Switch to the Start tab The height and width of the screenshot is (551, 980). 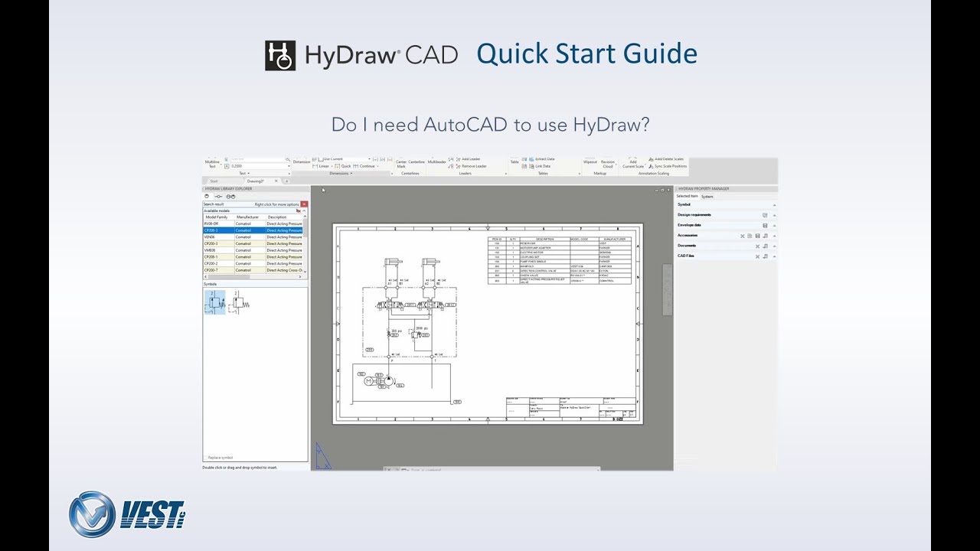[214, 181]
